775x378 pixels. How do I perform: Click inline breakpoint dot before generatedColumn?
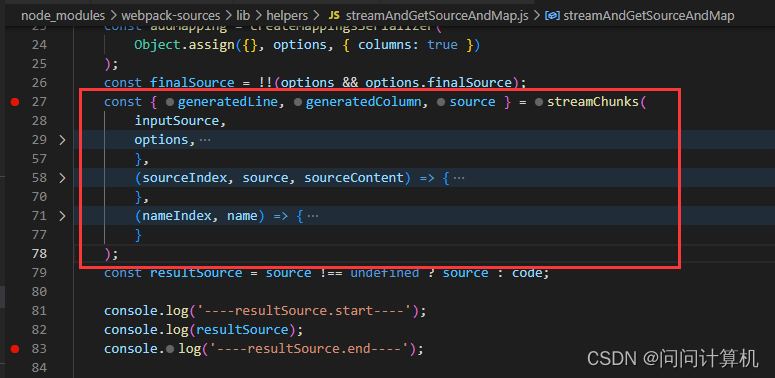tap(298, 102)
